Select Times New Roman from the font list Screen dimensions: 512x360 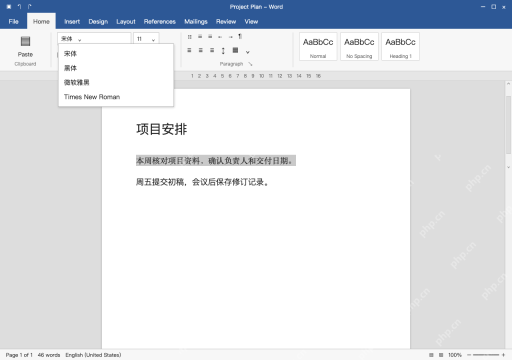[116, 97]
